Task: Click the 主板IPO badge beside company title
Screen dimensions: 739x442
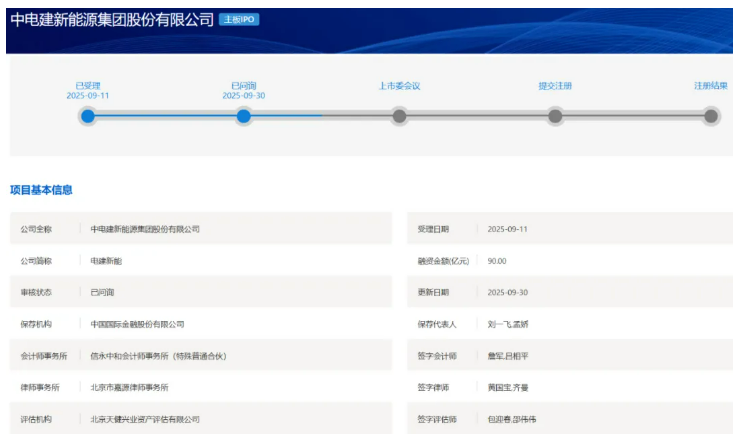Action: 239,19
